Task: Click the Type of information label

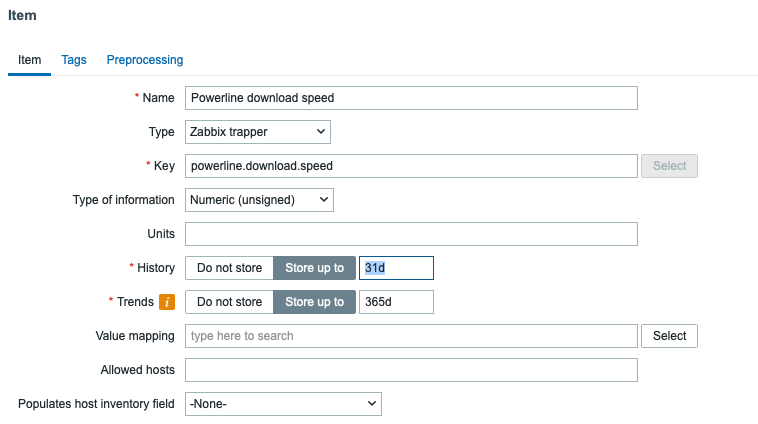Action: pyautogui.click(x=123, y=200)
